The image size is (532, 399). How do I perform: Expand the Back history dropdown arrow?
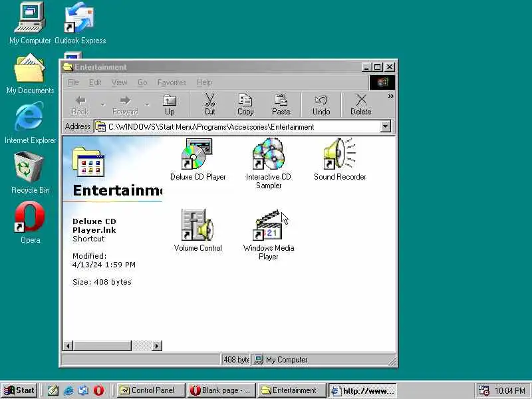[103, 105]
